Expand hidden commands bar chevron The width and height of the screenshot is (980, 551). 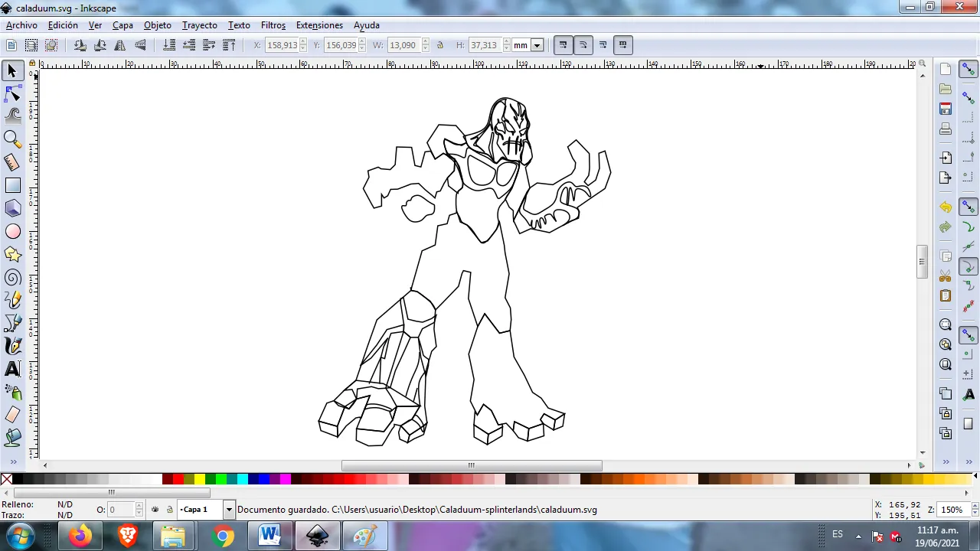pyautogui.click(x=946, y=461)
